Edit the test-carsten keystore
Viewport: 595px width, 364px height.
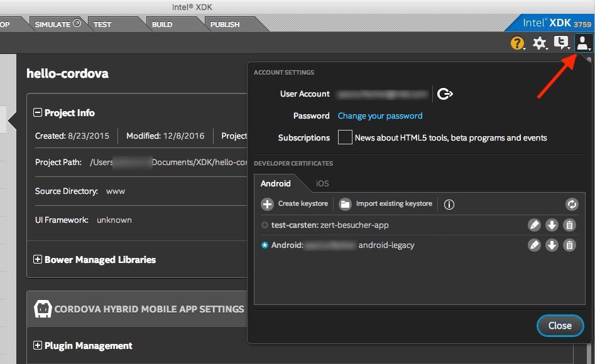pyautogui.click(x=534, y=225)
